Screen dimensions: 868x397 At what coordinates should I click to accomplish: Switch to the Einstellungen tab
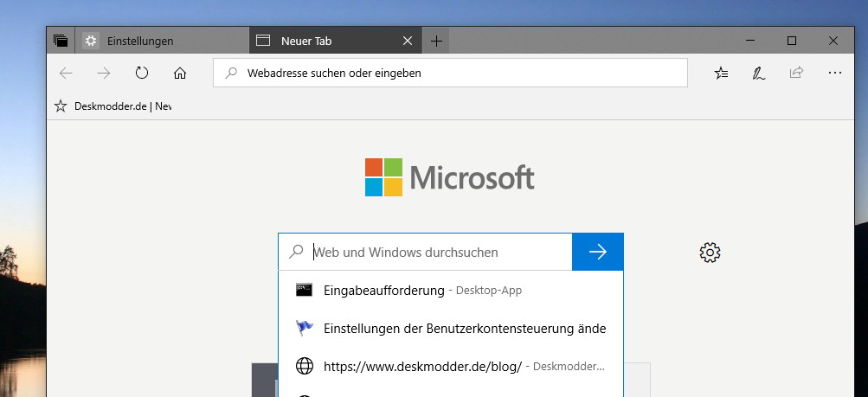click(162, 41)
